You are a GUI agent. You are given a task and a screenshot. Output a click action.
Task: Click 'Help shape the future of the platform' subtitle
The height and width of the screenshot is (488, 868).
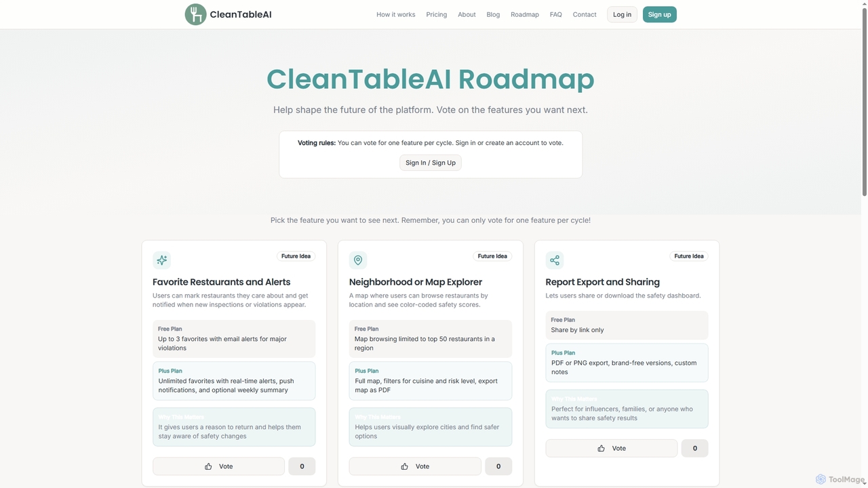(431, 110)
